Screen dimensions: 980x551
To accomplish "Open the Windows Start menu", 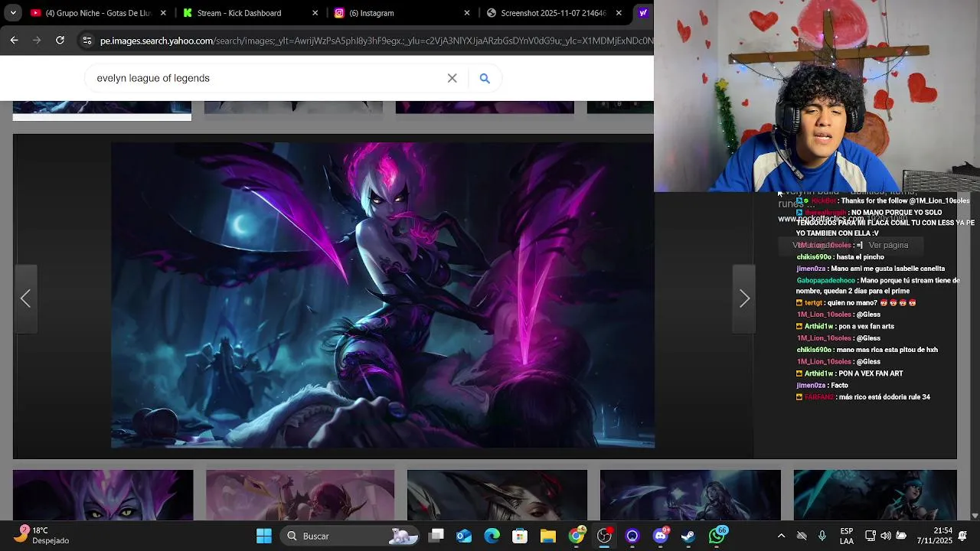I will [x=264, y=536].
